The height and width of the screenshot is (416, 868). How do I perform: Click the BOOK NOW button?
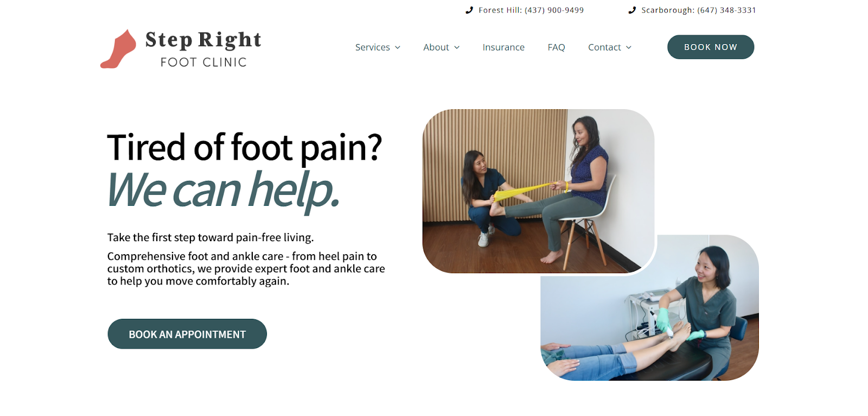(x=711, y=47)
